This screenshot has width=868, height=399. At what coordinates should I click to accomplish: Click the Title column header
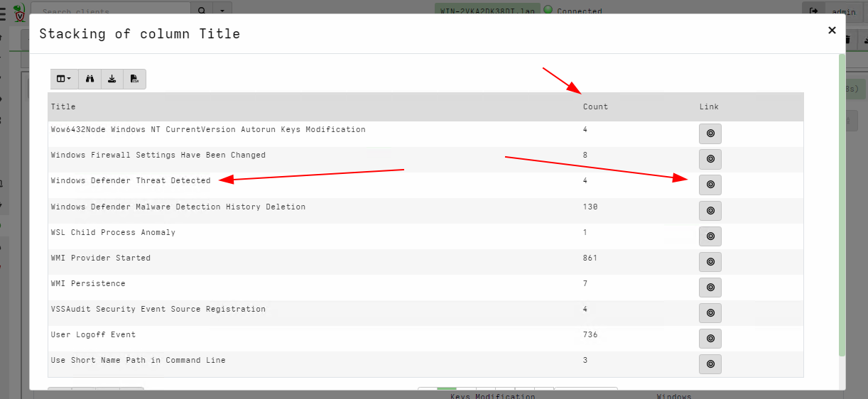(x=63, y=106)
